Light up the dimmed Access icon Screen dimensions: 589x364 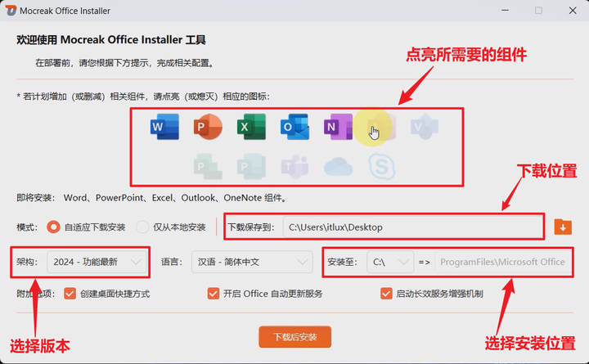click(x=382, y=127)
